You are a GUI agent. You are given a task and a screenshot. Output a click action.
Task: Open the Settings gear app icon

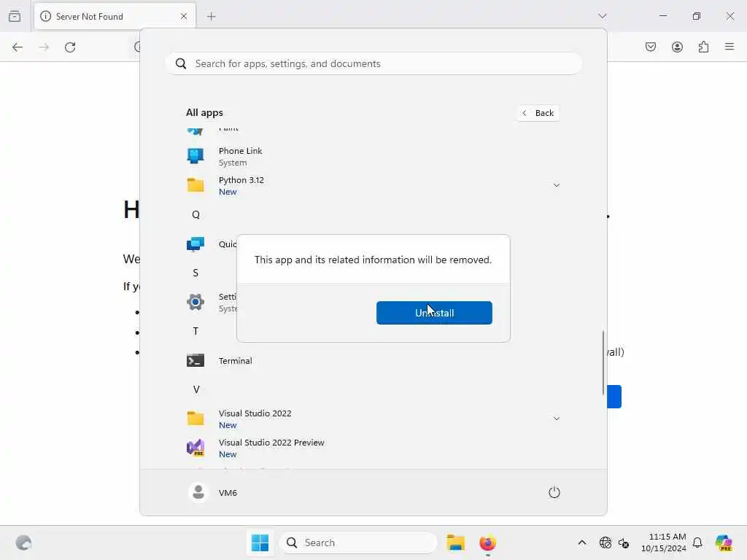click(196, 302)
